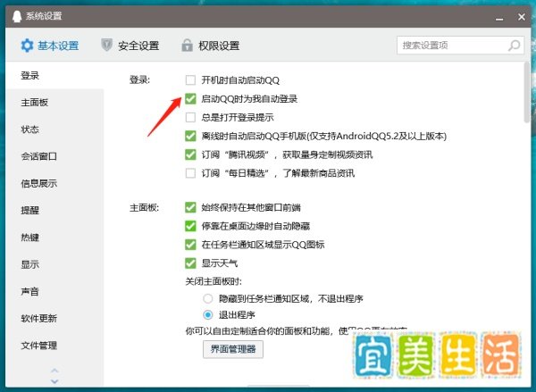Check 总是打开登录提示 option

190,118
